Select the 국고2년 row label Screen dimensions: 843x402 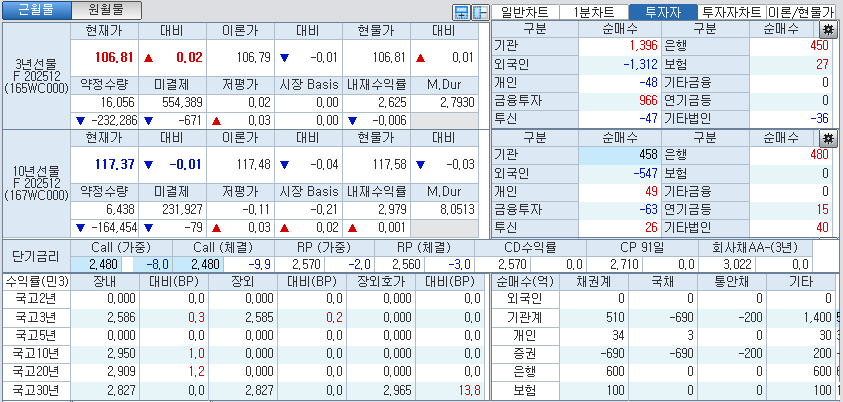coord(36,298)
